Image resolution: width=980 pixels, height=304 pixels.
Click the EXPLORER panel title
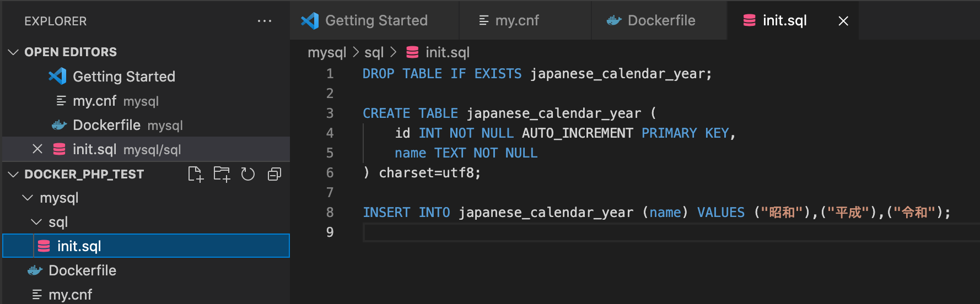pyautogui.click(x=56, y=21)
